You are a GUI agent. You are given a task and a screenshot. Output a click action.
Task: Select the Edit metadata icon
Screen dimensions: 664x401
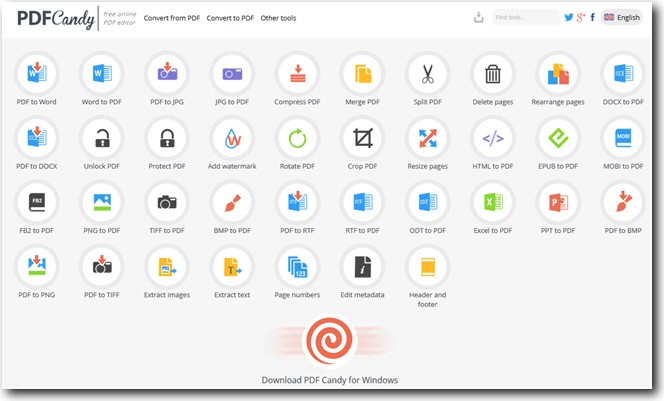coord(362,267)
